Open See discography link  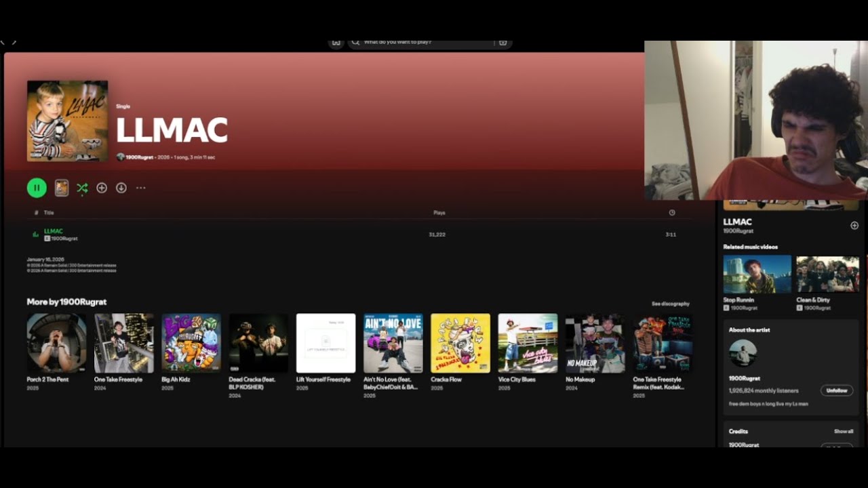click(671, 304)
